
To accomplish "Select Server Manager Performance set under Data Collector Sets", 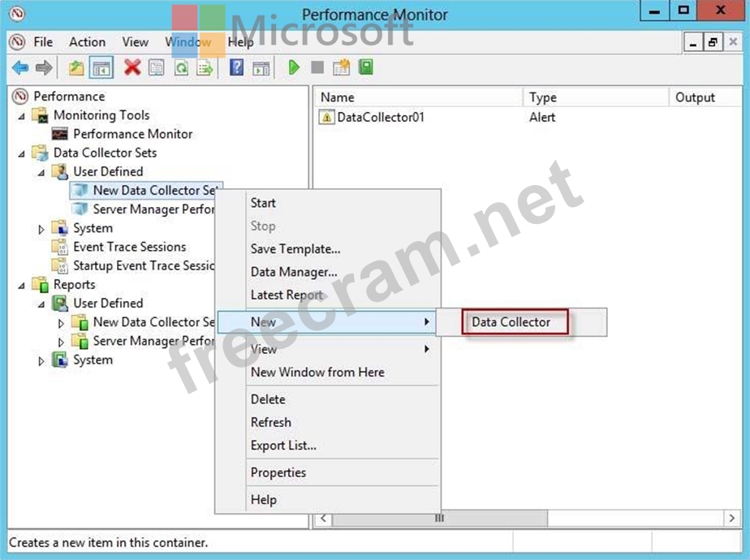I will pyautogui.click(x=153, y=209).
